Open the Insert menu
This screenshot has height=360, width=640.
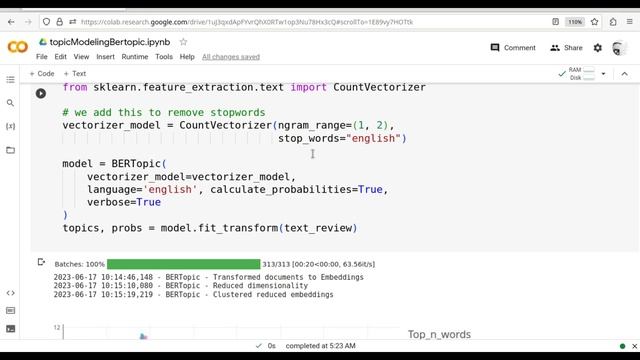105,57
